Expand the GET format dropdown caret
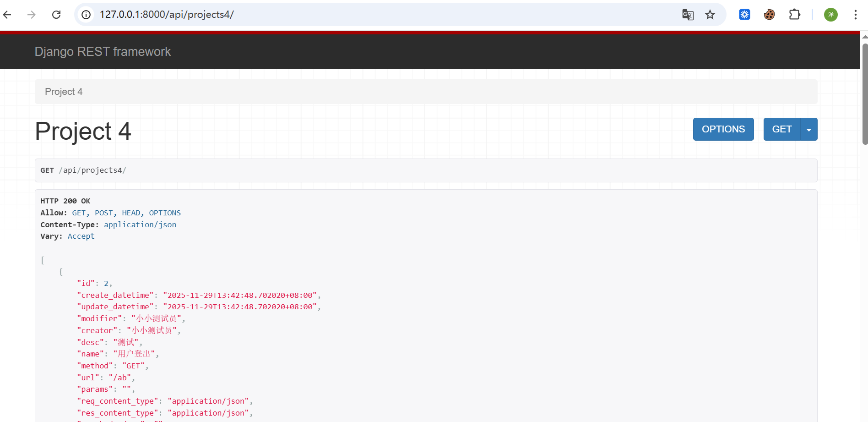The height and width of the screenshot is (422, 868). tap(809, 129)
